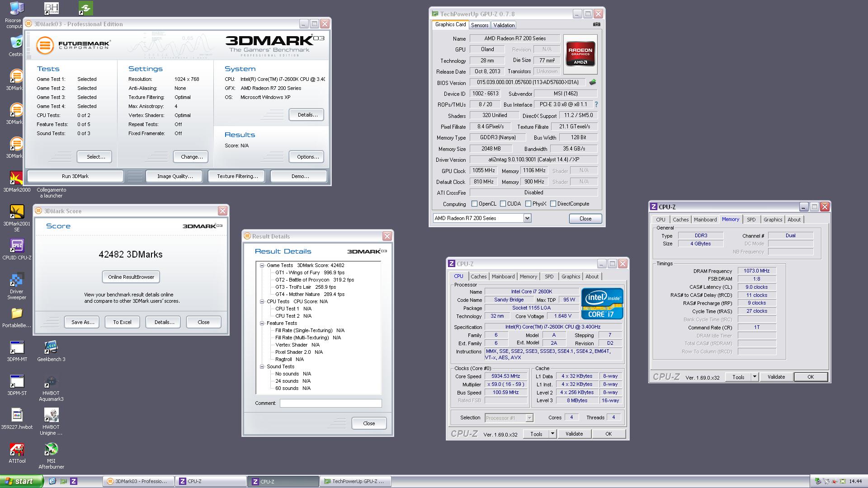The width and height of the screenshot is (868, 488).
Task: Switch to the Sensors tab in GPU-Z
Action: 480,25
